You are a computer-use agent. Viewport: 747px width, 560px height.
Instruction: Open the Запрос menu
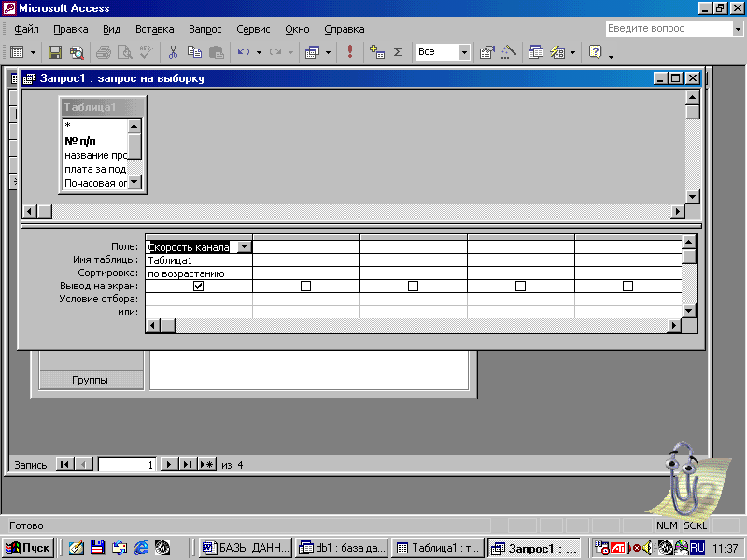(x=204, y=29)
